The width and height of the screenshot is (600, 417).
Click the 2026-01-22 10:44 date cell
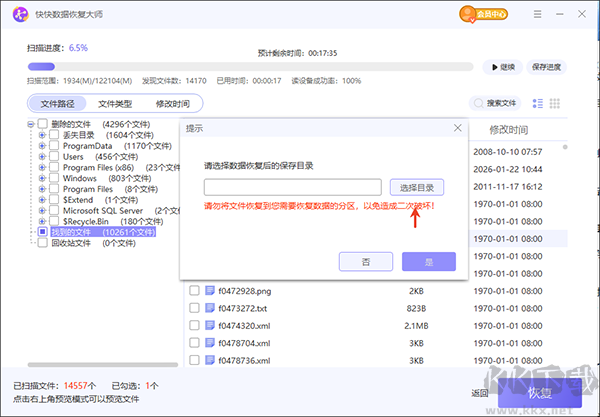[508, 169]
